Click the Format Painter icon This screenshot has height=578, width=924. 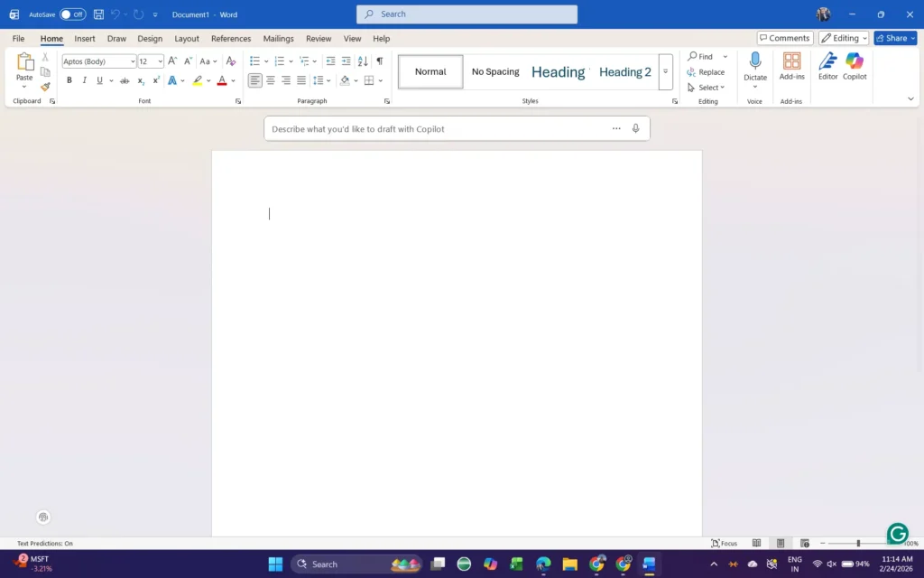click(x=45, y=88)
